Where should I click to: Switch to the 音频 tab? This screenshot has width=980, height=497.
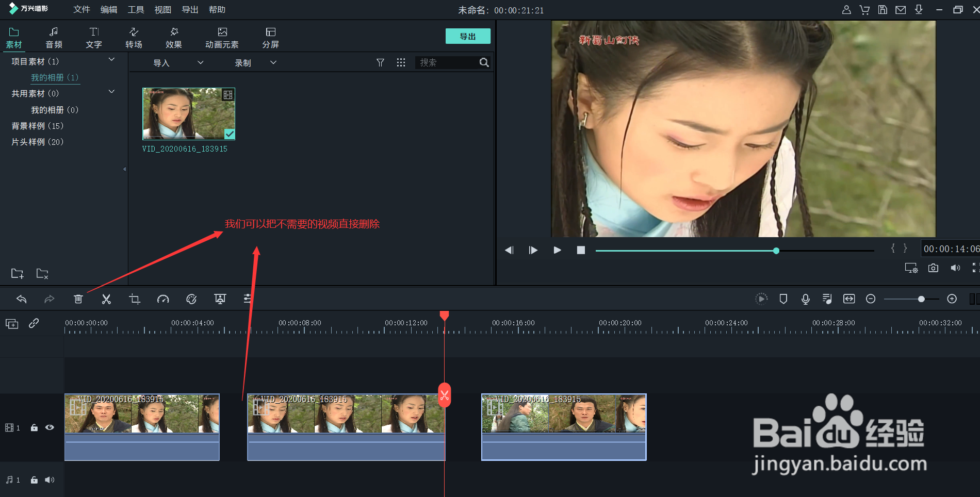tap(54, 38)
